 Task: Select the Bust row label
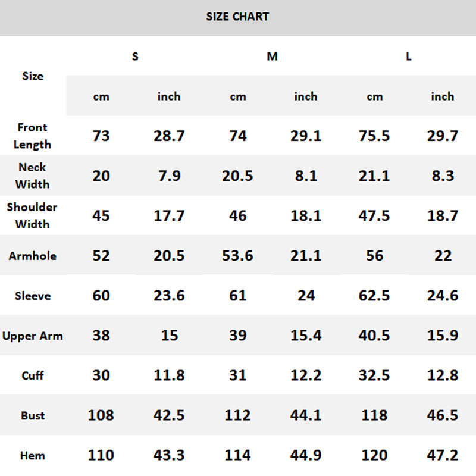point(33,415)
